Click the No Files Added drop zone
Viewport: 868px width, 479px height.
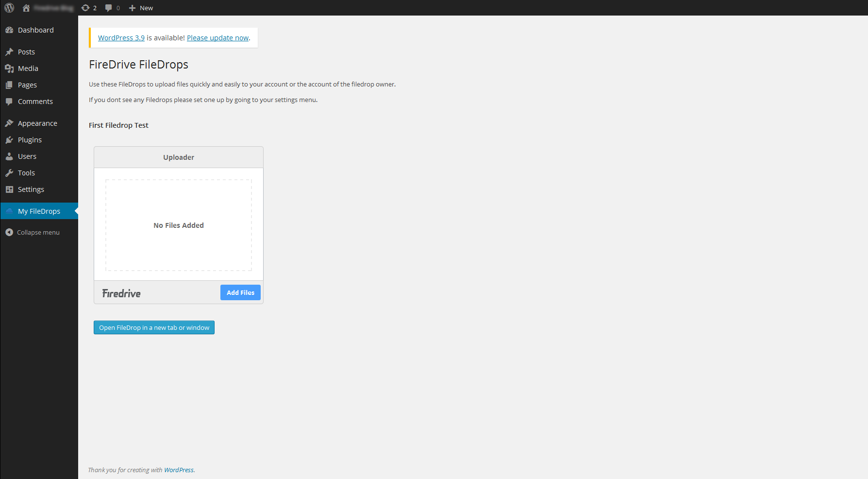179,225
